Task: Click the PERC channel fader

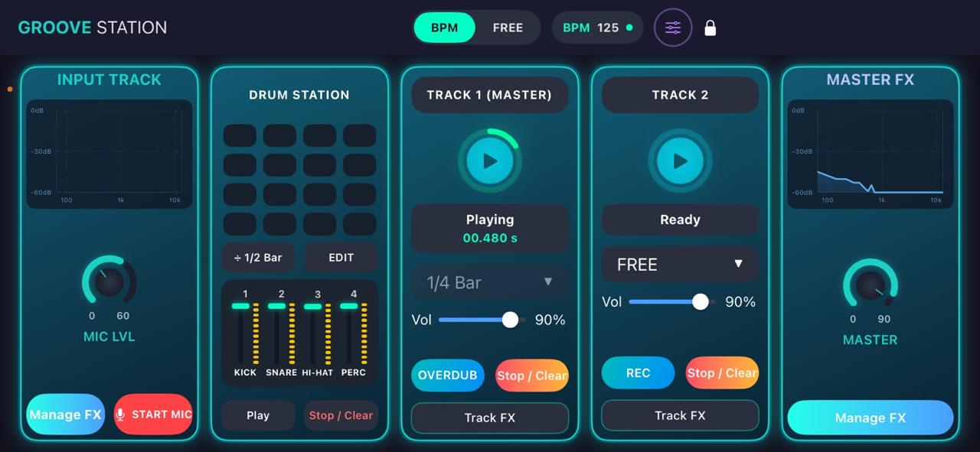Action: click(349, 306)
